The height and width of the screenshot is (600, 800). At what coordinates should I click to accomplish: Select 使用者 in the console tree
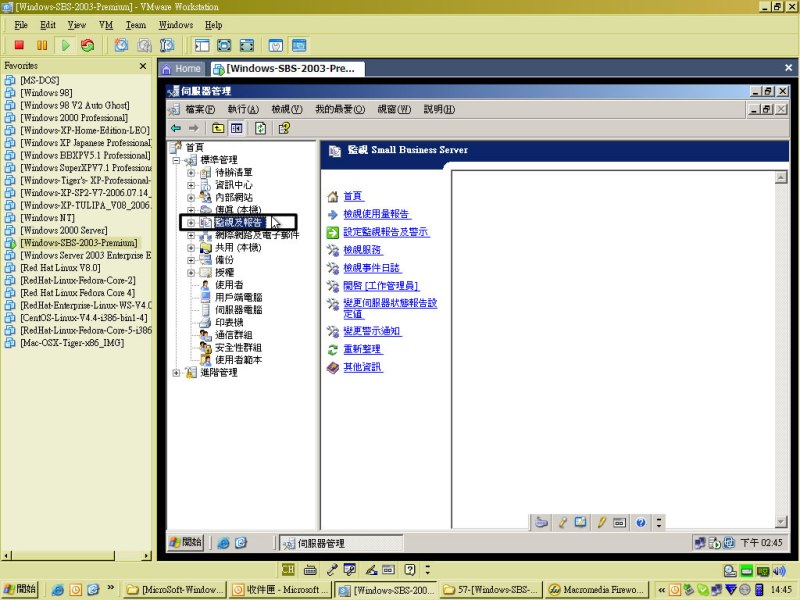click(229, 285)
